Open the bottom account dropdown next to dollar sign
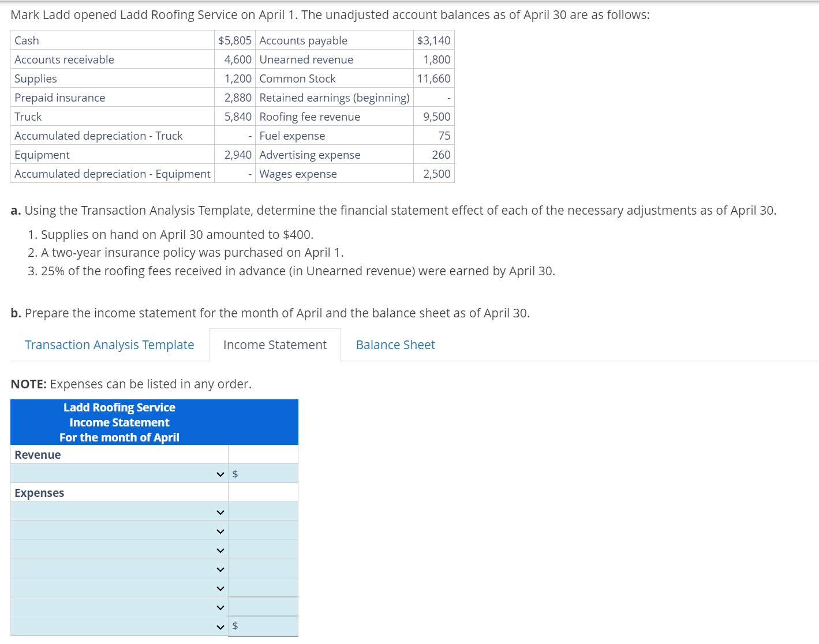This screenshot has width=819, height=644. tap(219, 626)
